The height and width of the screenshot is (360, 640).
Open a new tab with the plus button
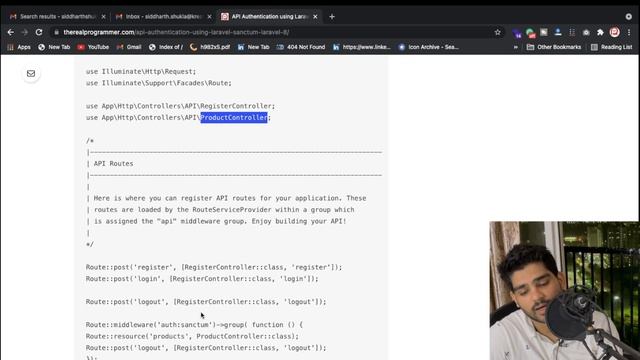(x=332, y=17)
